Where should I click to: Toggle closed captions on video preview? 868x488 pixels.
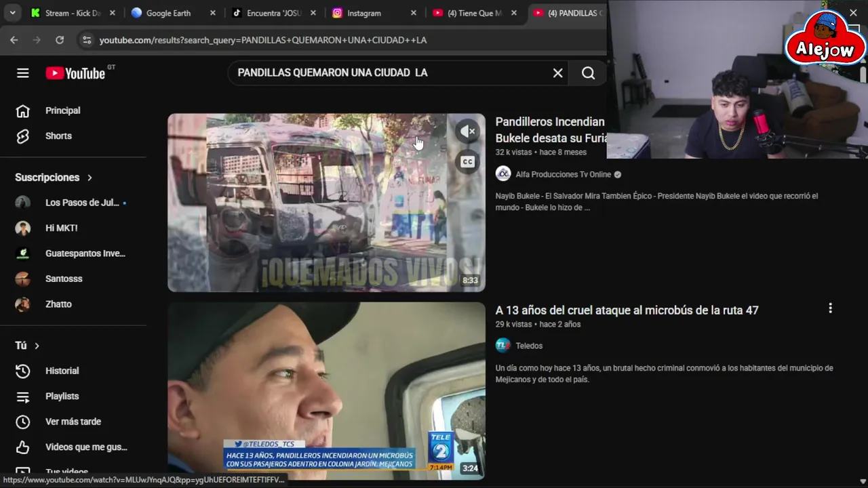(x=467, y=161)
